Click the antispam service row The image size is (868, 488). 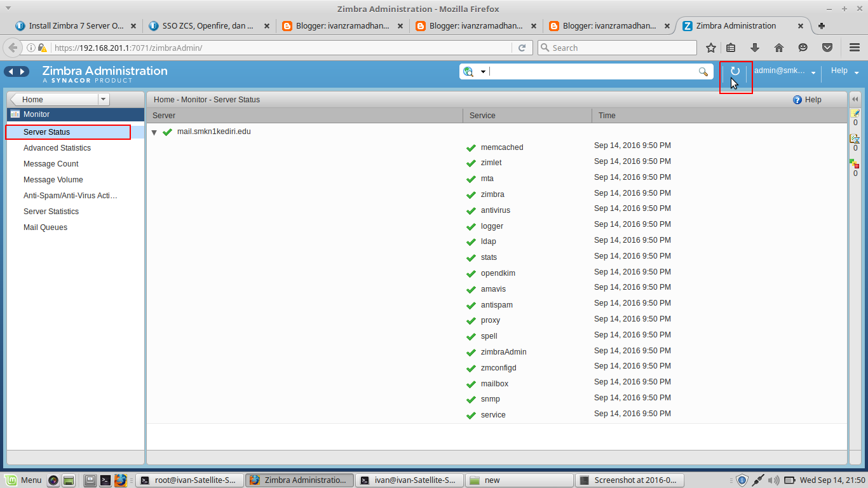[496, 305]
